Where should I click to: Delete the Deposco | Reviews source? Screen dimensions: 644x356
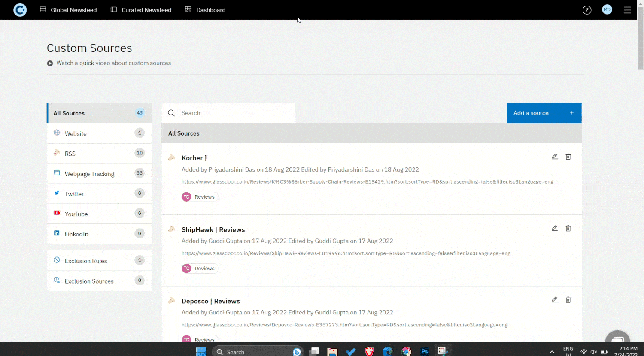[x=568, y=300]
